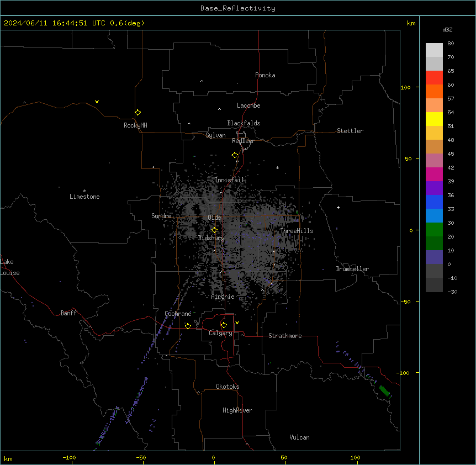476x465 pixels.
Task: Click the Strathmore label
Action: [x=285, y=336]
